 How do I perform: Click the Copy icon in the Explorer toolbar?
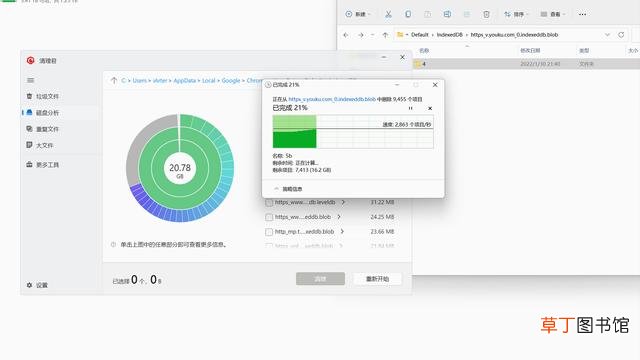click(x=408, y=14)
